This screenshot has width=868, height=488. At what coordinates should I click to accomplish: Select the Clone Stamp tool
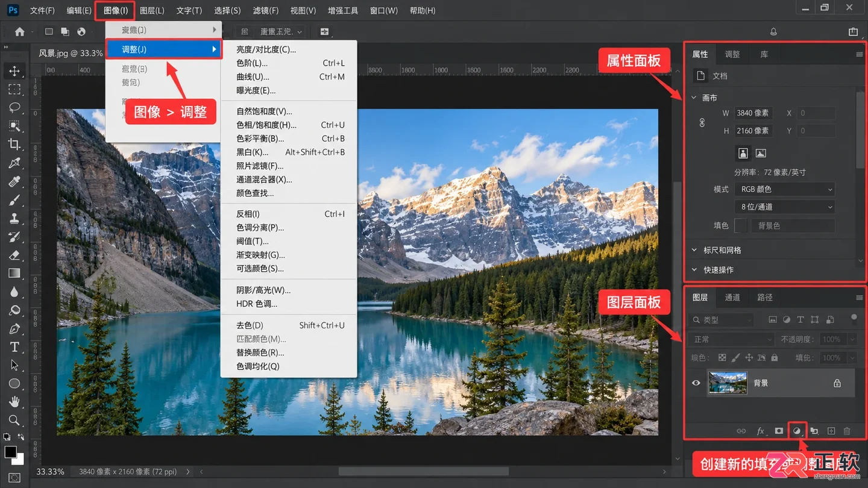pos(14,218)
